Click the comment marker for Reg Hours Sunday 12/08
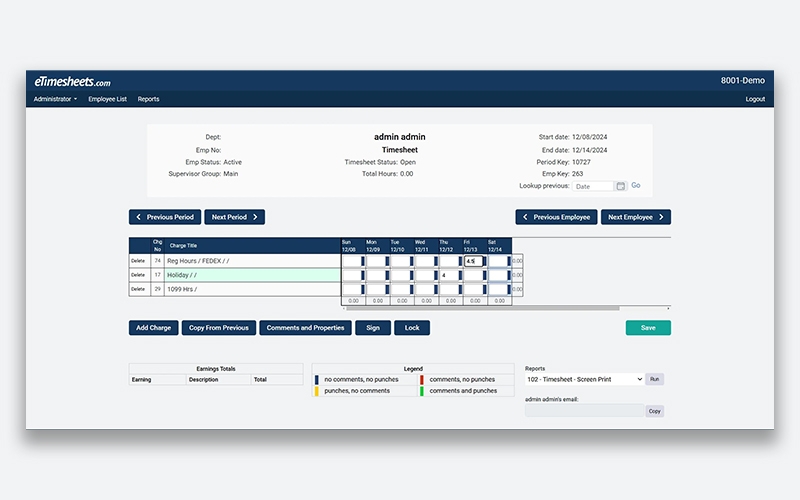Screen dimensions: 800x500 click(363, 261)
